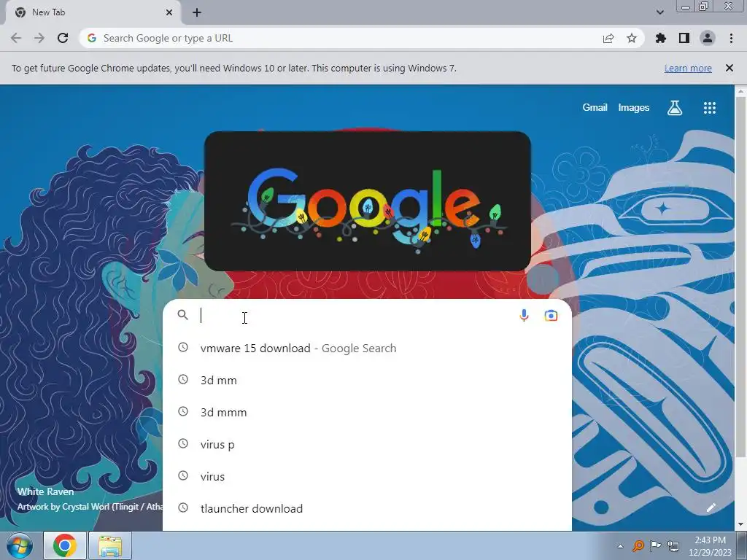Open Action Center flag icon
747x560 pixels.
click(x=656, y=546)
